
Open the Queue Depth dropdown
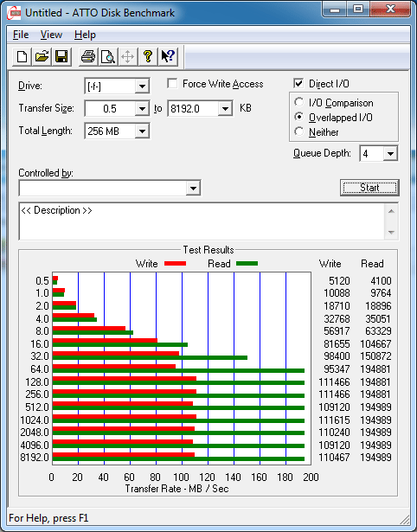coord(390,154)
